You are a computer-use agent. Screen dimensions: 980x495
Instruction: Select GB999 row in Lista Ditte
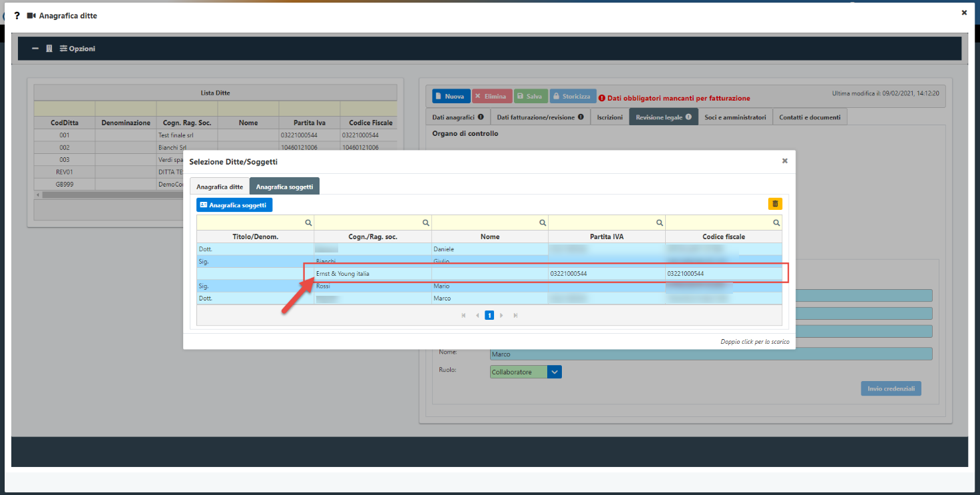109,184
